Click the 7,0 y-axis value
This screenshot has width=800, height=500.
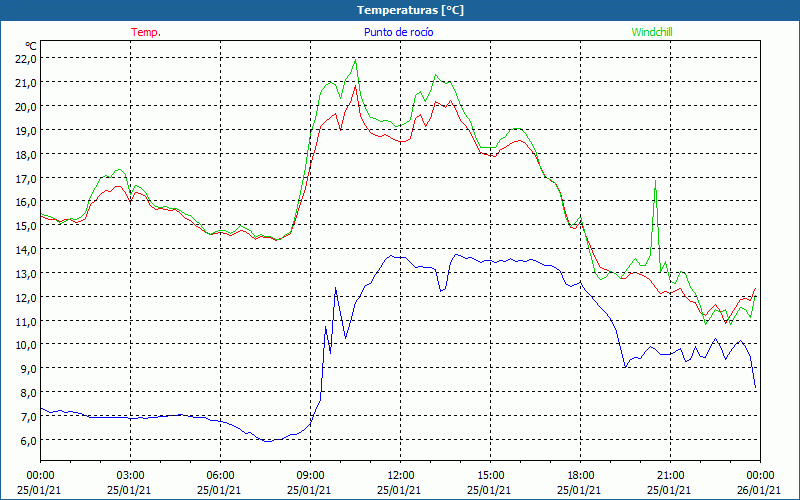point(29,416)
